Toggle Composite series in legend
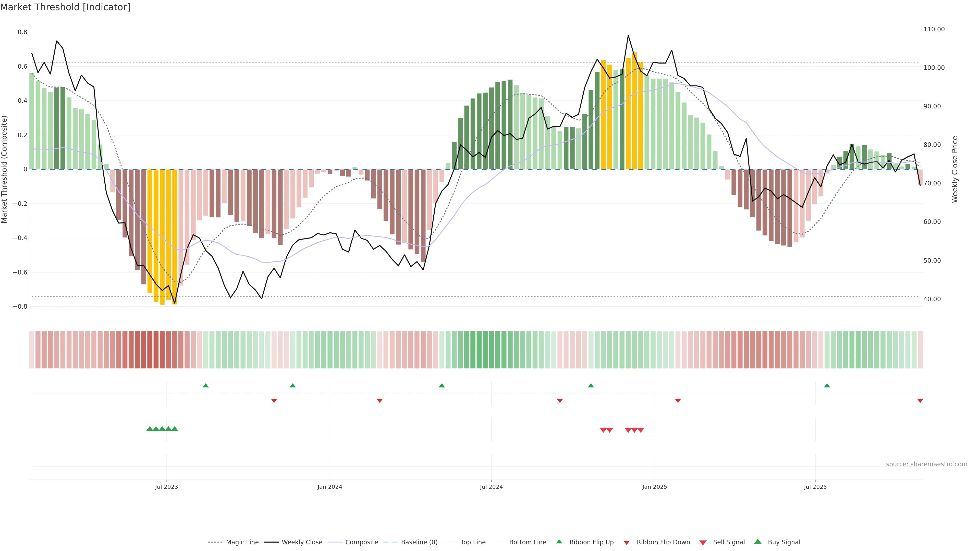The image size is (980, 551). click(x=361, y=542)
